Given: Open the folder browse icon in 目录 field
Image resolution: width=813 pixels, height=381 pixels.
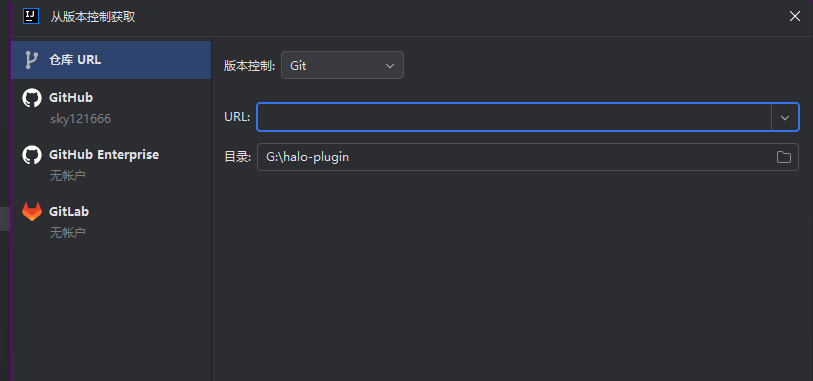Looking at the screenshot, I should (x=783, y=157).
